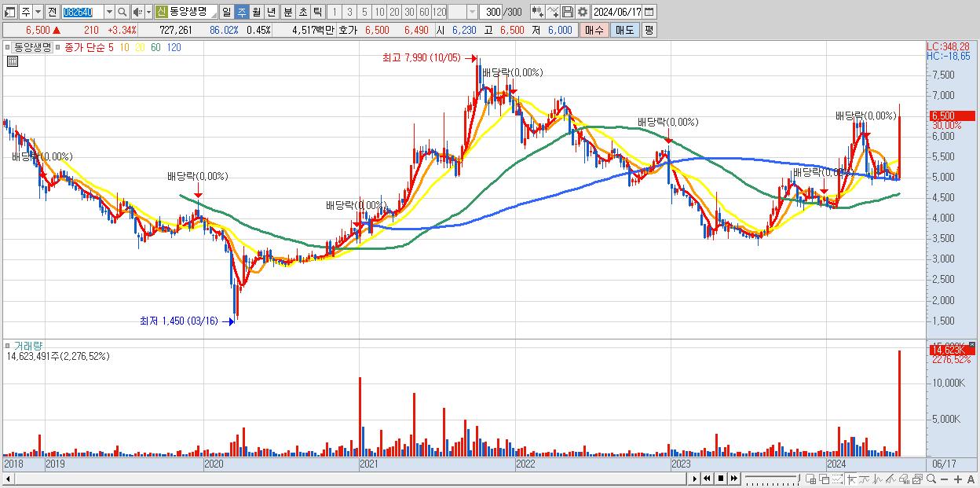Switch to monthly (월) chart period
980x488 pixels.
tap(256, 12)
